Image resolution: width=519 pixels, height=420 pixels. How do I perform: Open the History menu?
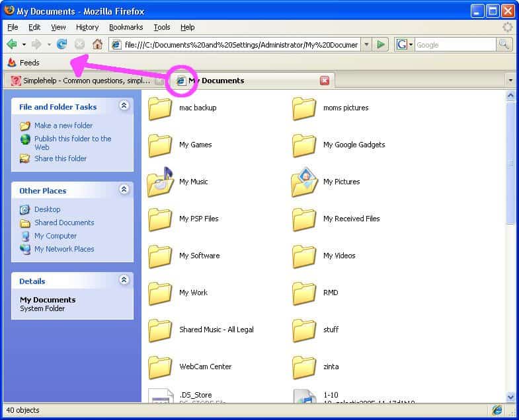87,27
